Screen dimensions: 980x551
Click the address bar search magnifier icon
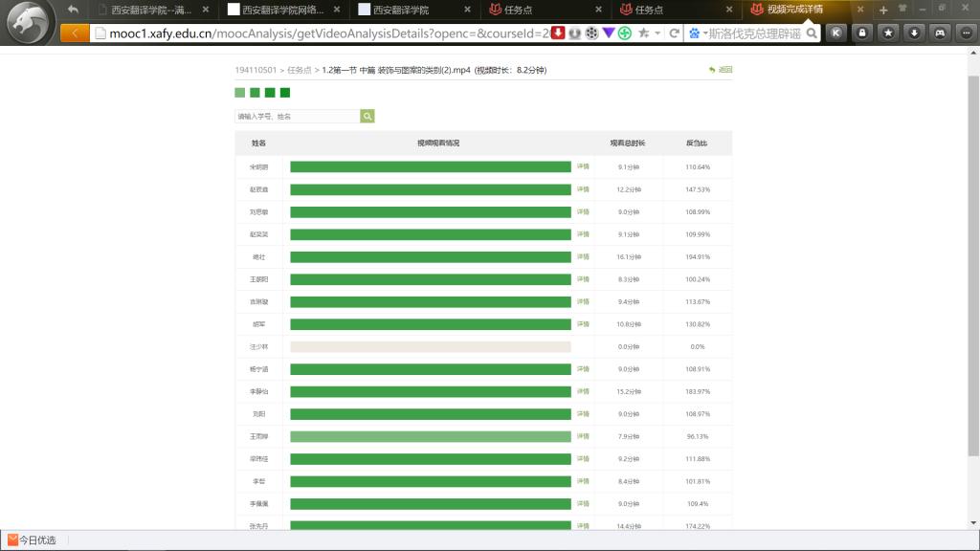click(812, 33)
